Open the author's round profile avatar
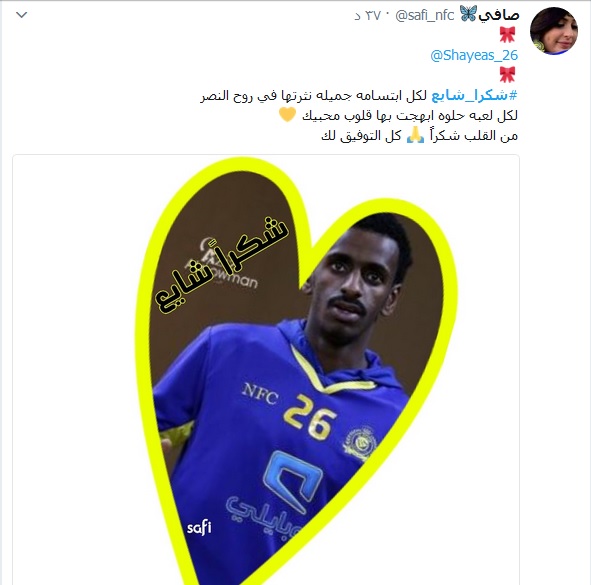Image resolution: width=591 pixels, height=585 pixels. click(554, 31)
